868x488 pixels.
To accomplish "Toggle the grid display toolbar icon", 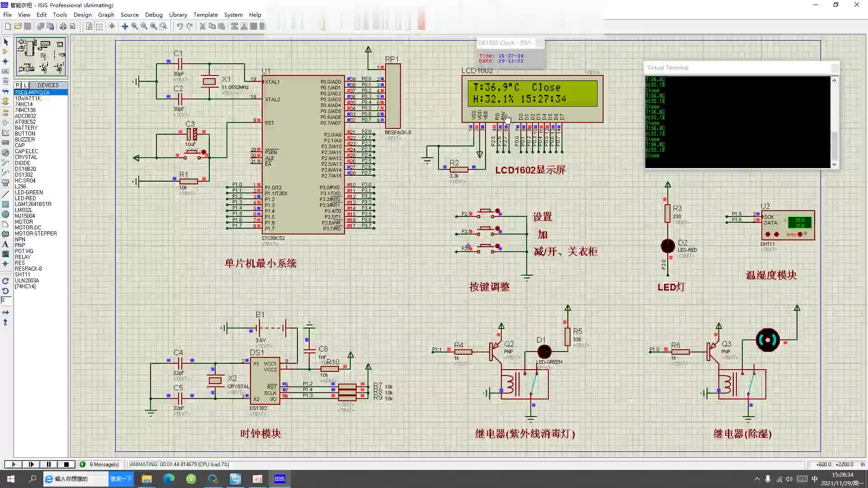I will 99,26.
